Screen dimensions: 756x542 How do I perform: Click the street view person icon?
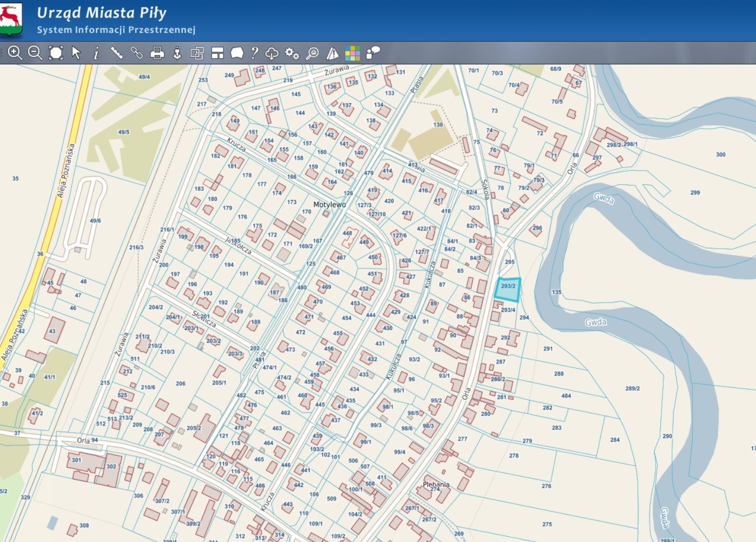(177, 53)
